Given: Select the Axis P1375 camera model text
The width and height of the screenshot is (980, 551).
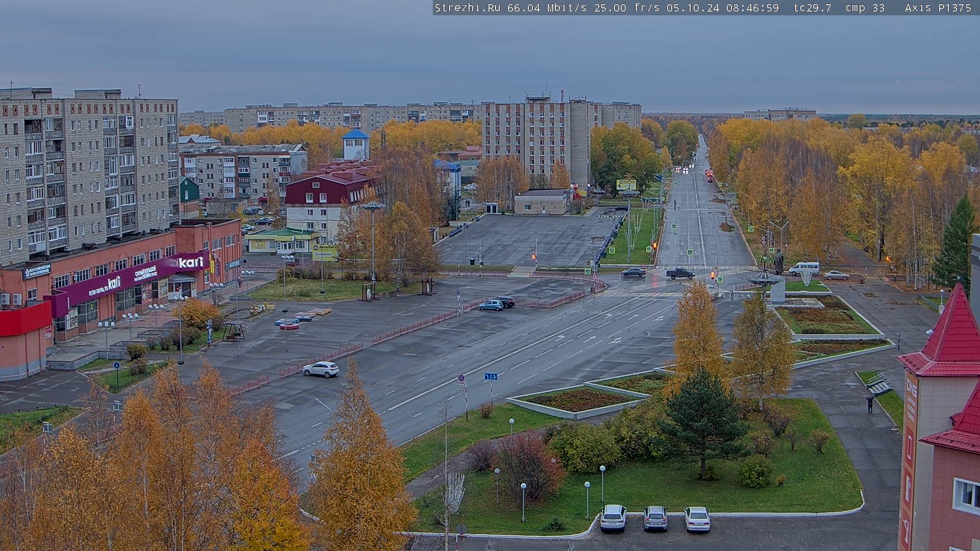Looking at the screenshot, I should 938,8.
